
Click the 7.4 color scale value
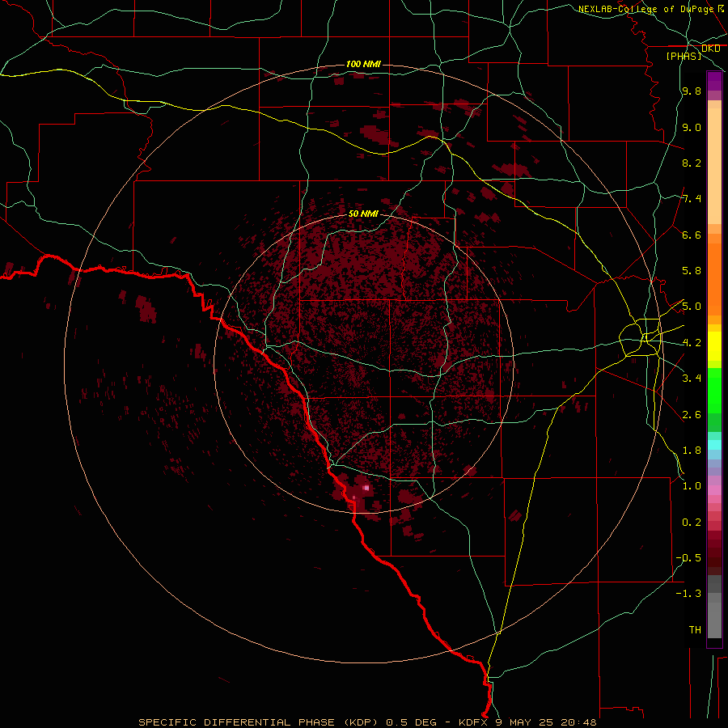[692, 199]
